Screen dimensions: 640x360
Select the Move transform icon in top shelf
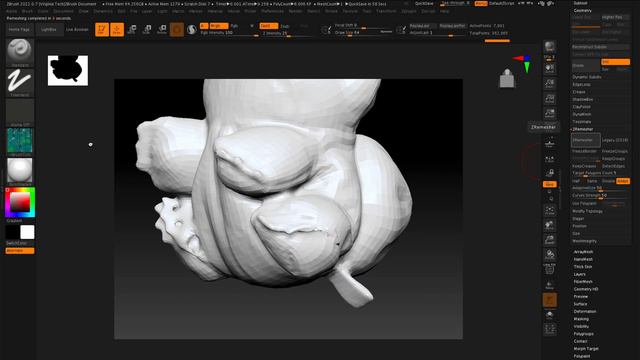(132, 29)
